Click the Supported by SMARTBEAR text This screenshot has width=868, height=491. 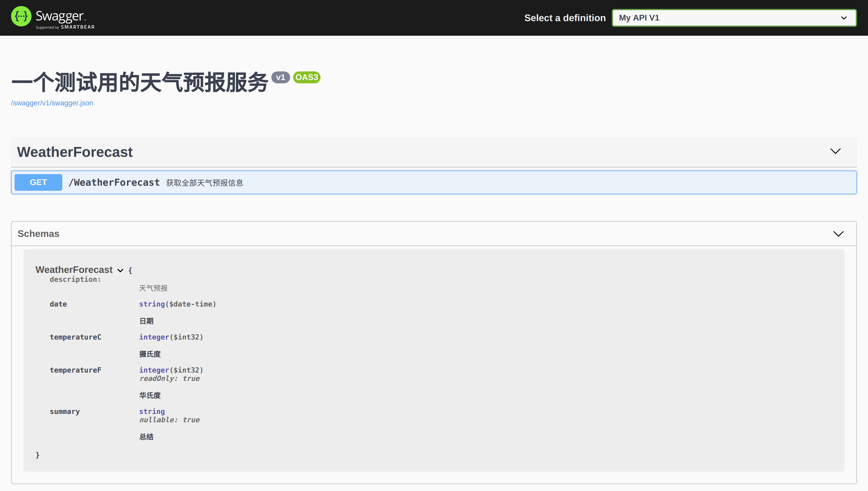pyautogui.click(x=65, y=27)
